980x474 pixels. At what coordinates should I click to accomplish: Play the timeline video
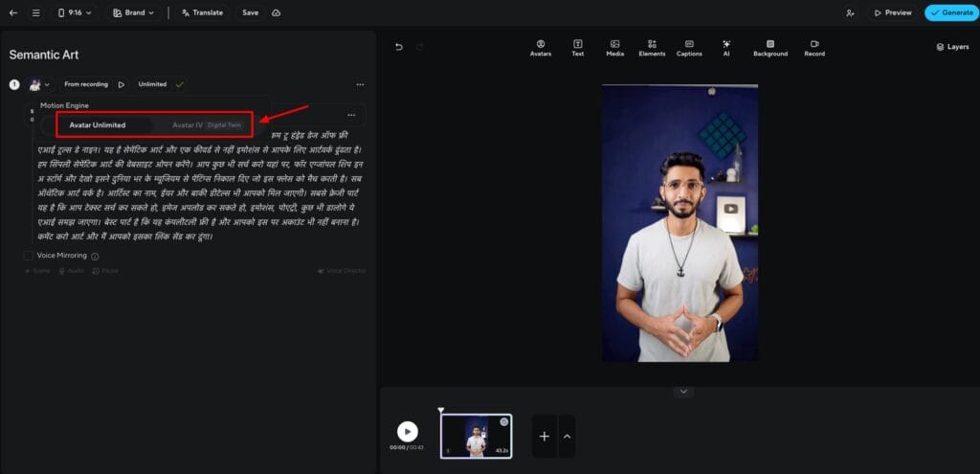tap(408, 432)
